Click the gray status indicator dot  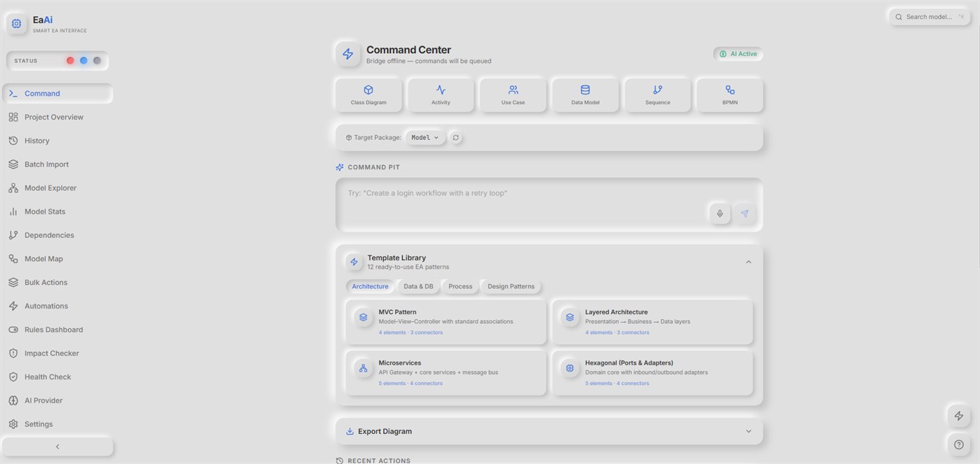(97, 61)
